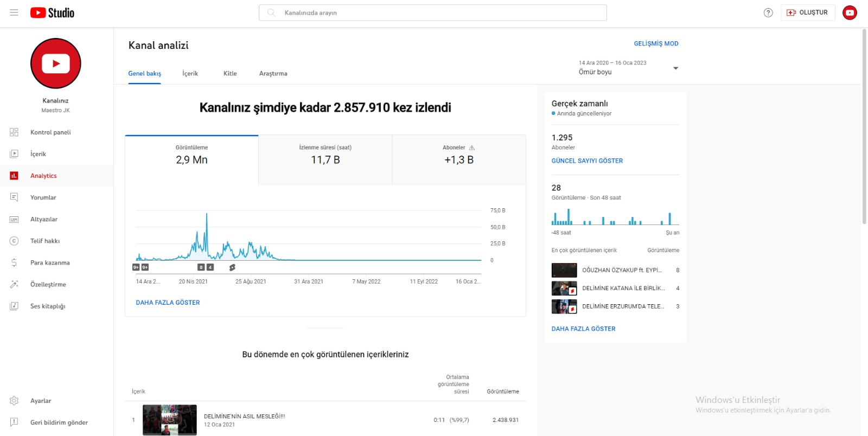Click the 8 videos marker on chart
The image size is (868, 436).
(201, 267)
